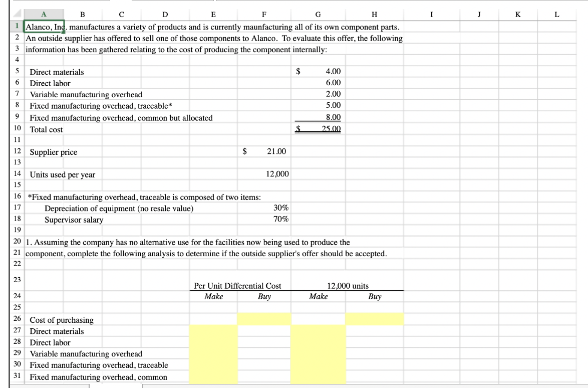Select column B header
Viewport: 588px width, 388px height.
point(83,14)
